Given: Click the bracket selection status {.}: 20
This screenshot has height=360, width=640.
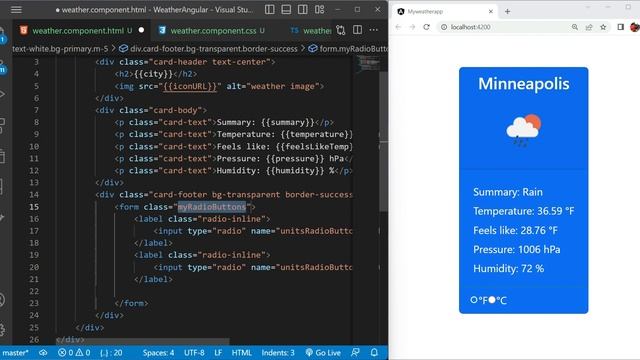Looking at the screenshot, I should click(111, 353).
